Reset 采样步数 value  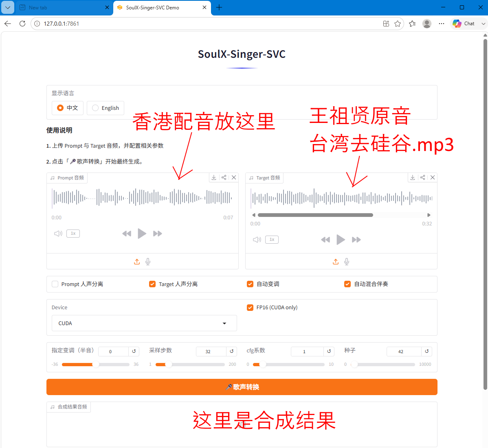tap(231, 351)
